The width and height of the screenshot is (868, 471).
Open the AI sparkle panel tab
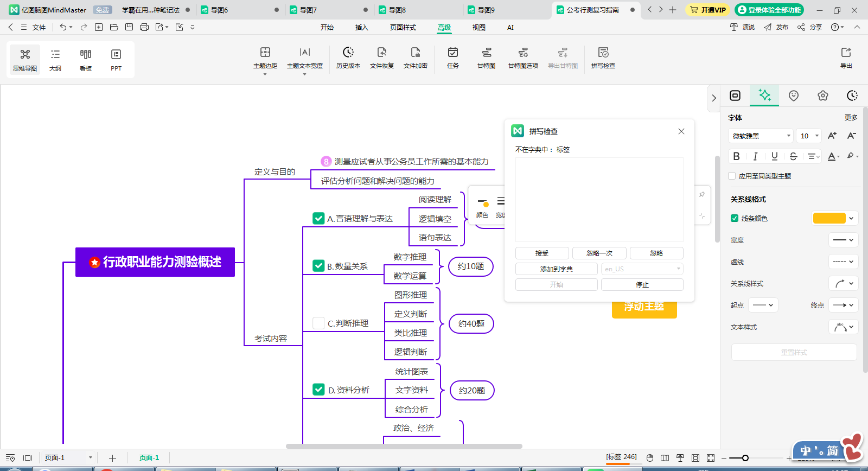point(764,96)
